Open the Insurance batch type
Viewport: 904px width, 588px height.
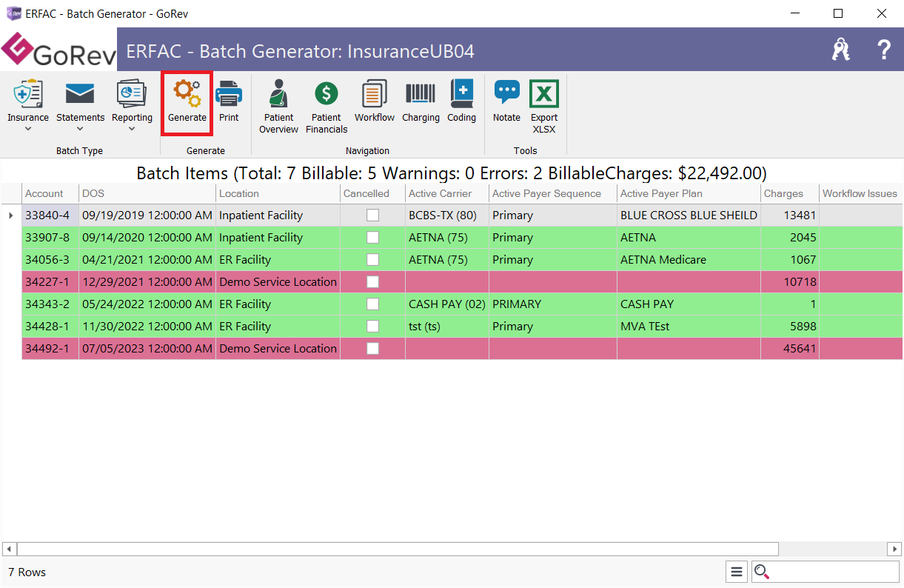[x=28, y=105]
